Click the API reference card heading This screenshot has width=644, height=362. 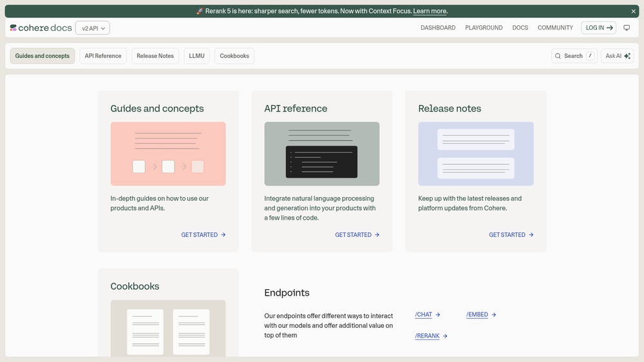[296, 108]
